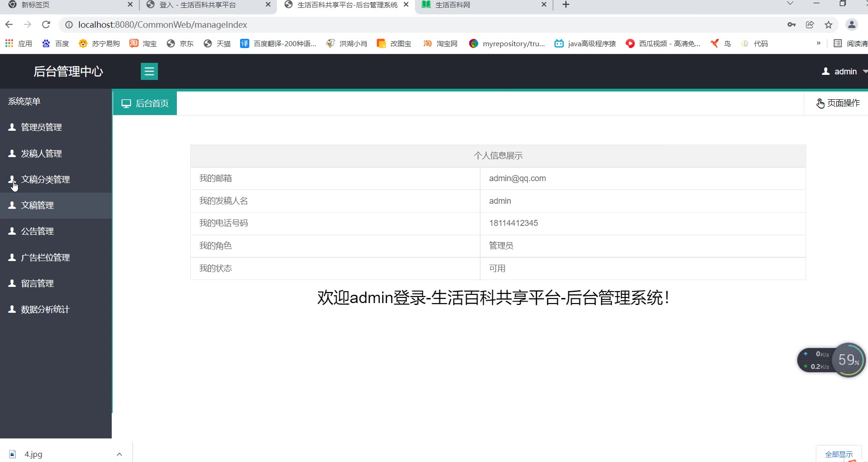
Task: Open the 淘宝网 bookmark
Action: [440, 43]
